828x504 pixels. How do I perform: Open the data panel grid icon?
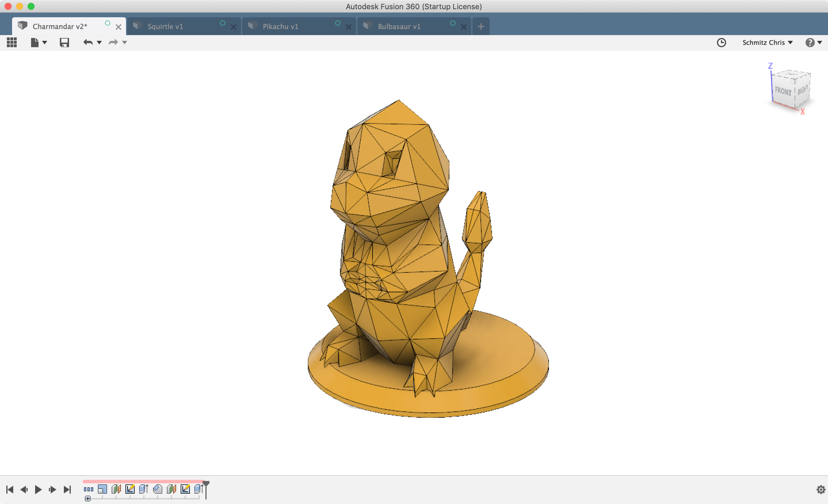point(12,42)
